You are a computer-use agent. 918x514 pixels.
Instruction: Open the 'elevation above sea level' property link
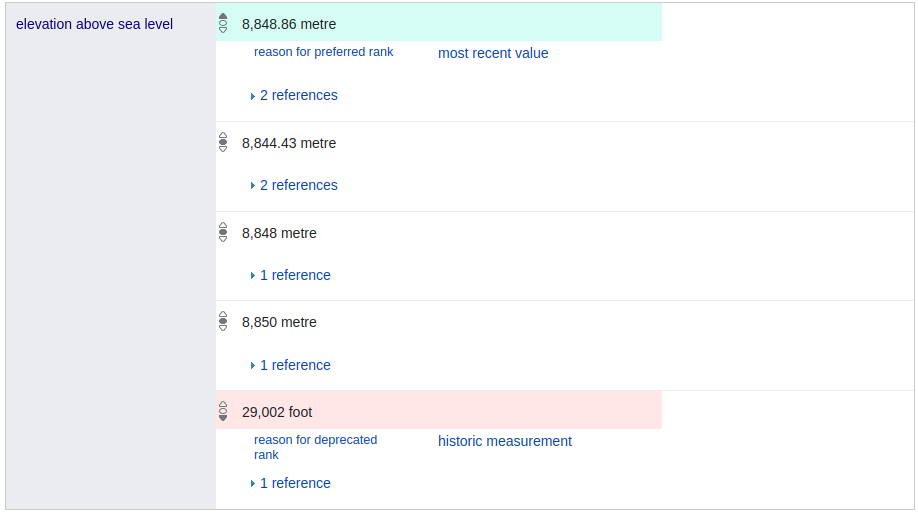[94, 24]
